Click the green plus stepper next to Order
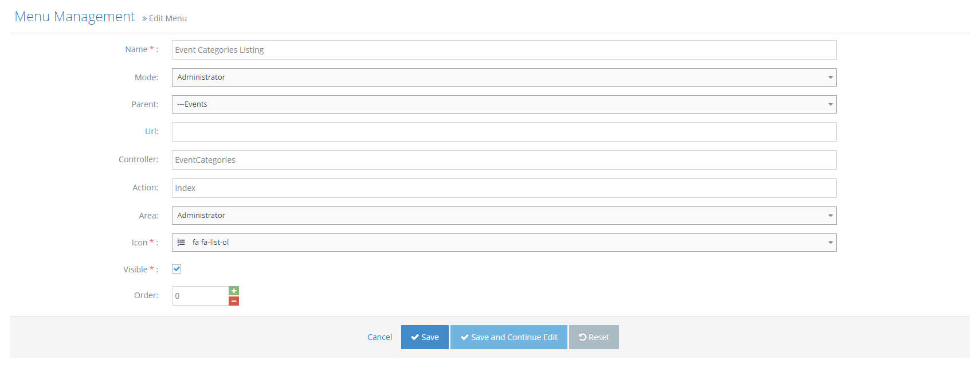 (x=234, y=291)
